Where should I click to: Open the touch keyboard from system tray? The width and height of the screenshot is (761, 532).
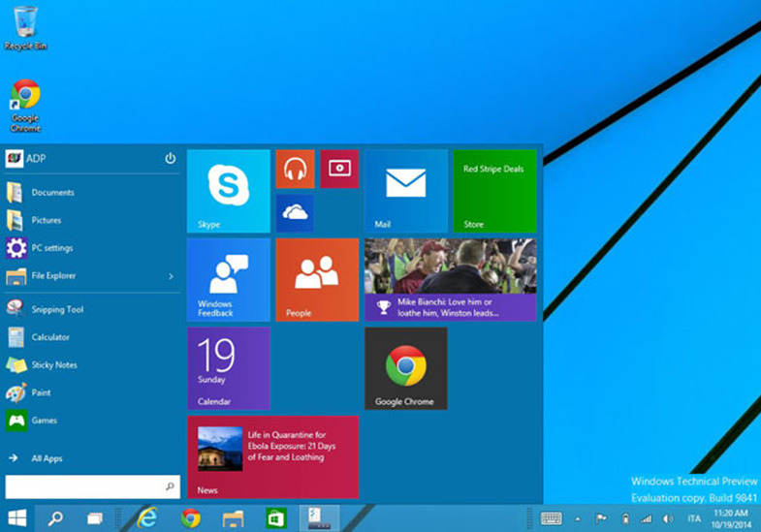pyautogui.click(x=552, y=518)
